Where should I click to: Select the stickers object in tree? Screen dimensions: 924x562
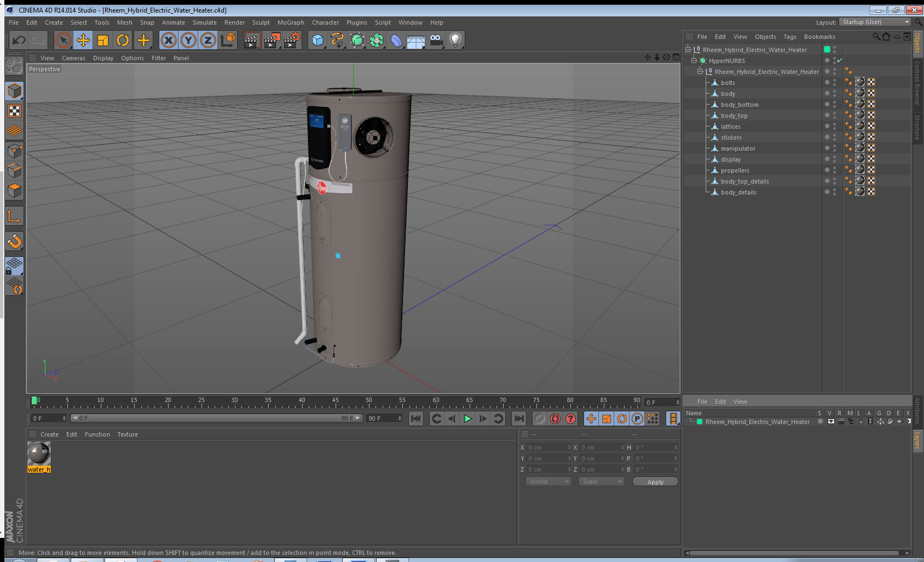point(731,137)
